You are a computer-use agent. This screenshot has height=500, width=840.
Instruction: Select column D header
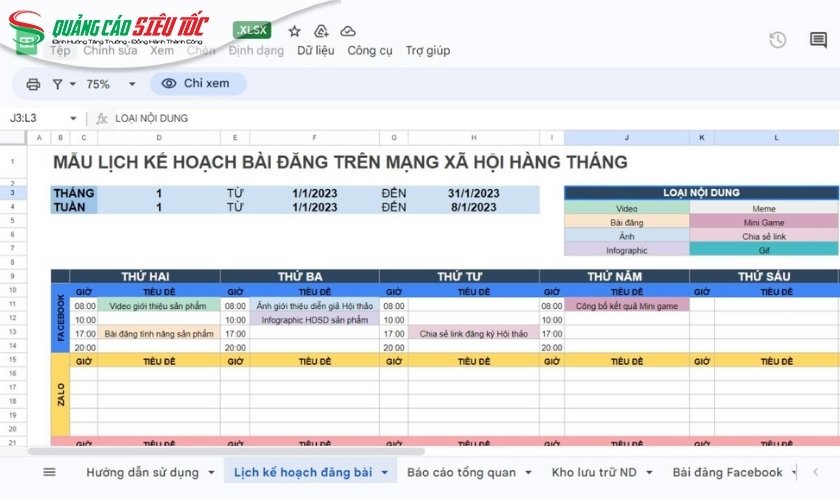[159, 138]
